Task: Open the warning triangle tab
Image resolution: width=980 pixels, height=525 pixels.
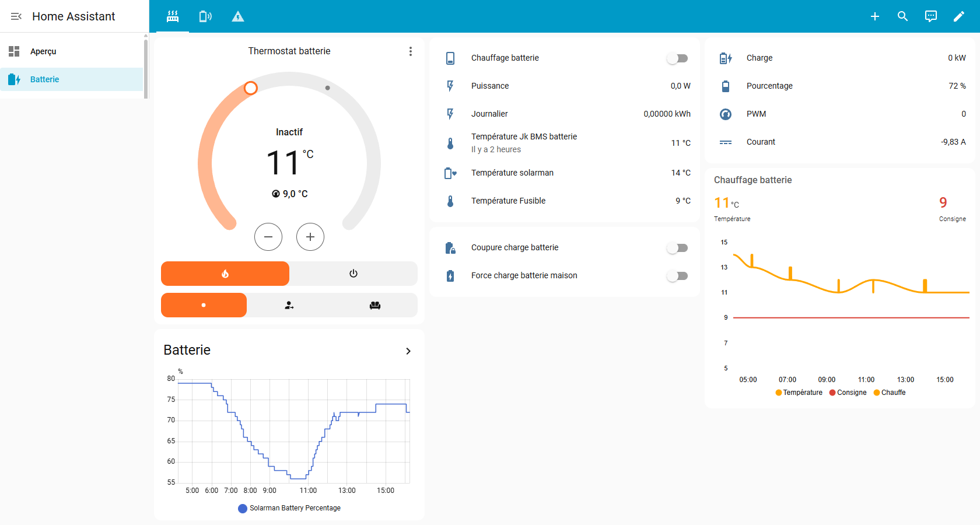Action: 237,16
